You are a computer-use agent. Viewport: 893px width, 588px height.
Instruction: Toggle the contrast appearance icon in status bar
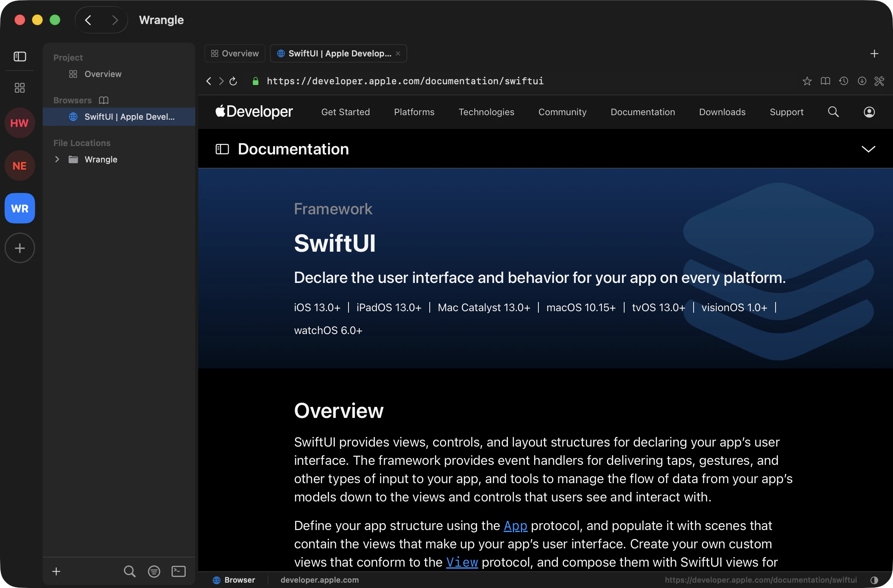[874, 580]
